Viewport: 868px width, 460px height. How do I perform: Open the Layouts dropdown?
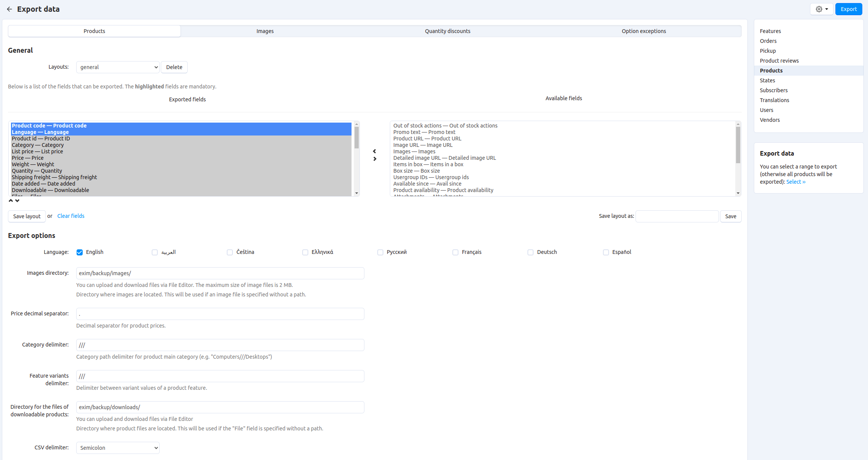(x=118, y=67)
